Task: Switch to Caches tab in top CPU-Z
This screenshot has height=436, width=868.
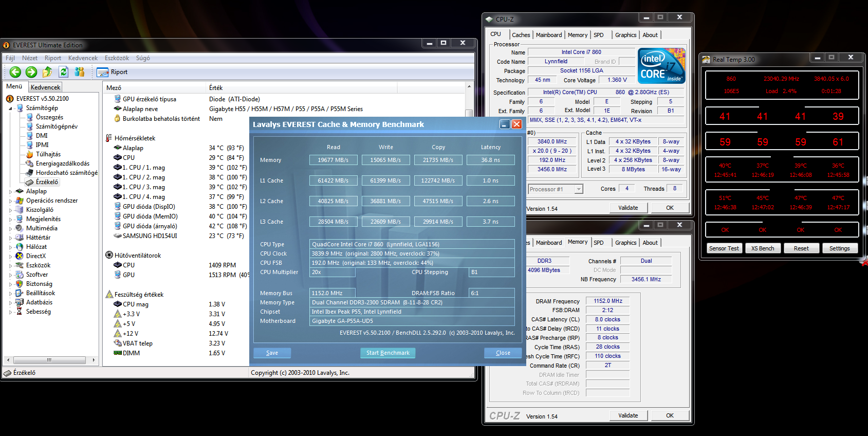Action: pyautogui.click(x=521, y=35)
